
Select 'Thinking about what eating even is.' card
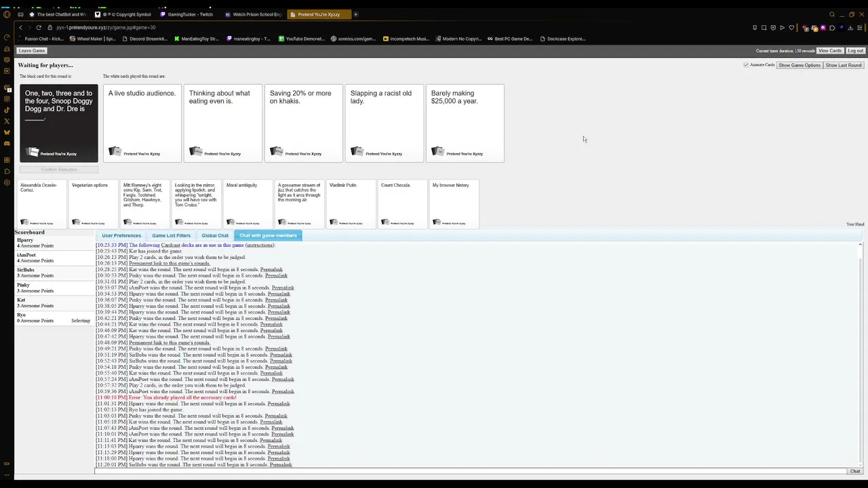click(x=222, y=123)
